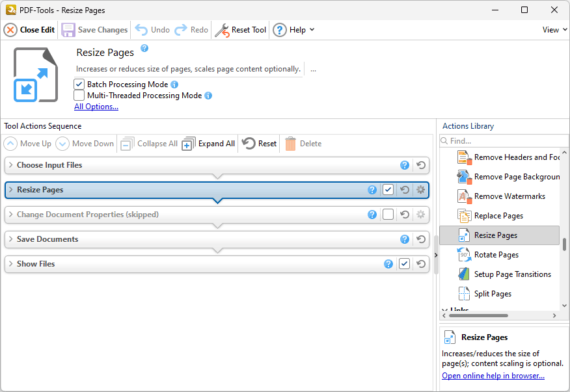570x392 pixels.
Task: Click the Delete trash button
Action: (303, 144)
